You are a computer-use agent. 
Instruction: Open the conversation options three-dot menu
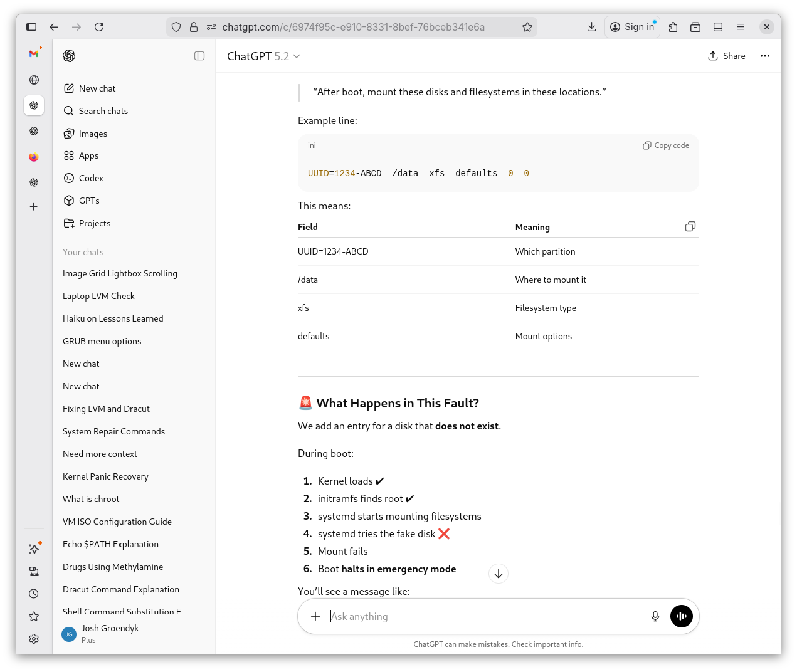(x=764, y=56)
